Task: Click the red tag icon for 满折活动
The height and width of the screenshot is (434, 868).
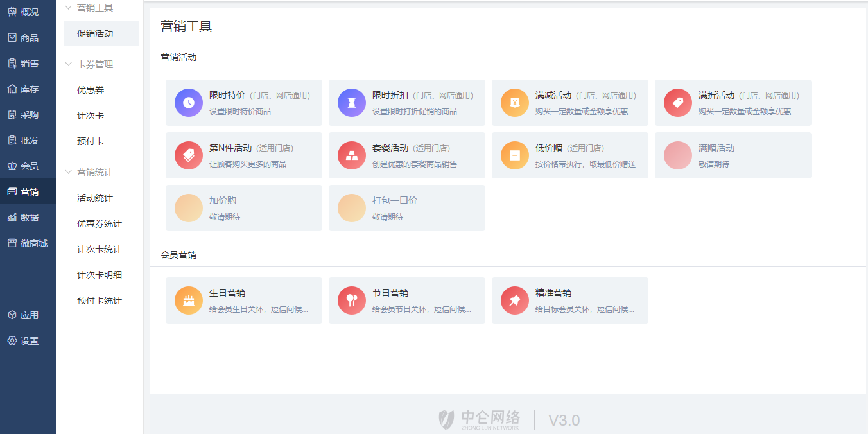Action: click(x=678, y=103)
